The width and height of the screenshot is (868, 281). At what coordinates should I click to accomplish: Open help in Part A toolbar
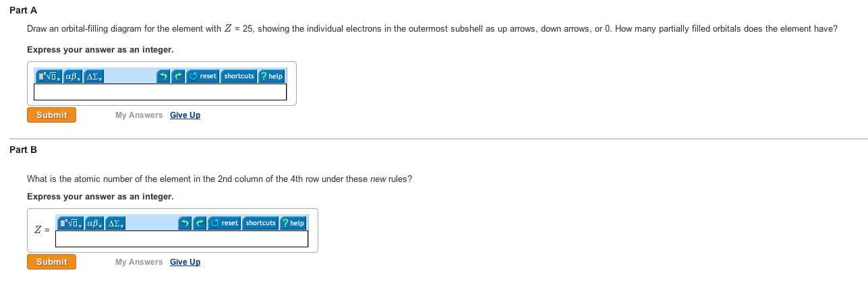click(271, 76)
